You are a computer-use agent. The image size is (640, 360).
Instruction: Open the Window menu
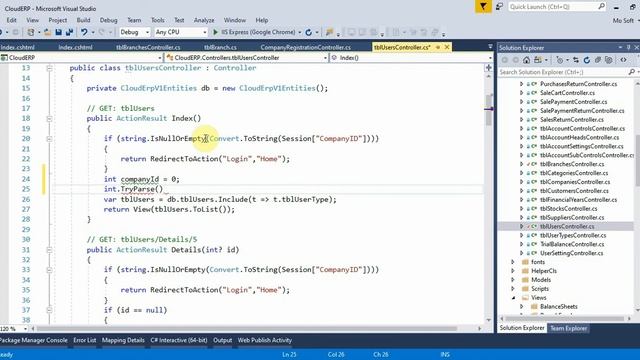pos(235,20)
